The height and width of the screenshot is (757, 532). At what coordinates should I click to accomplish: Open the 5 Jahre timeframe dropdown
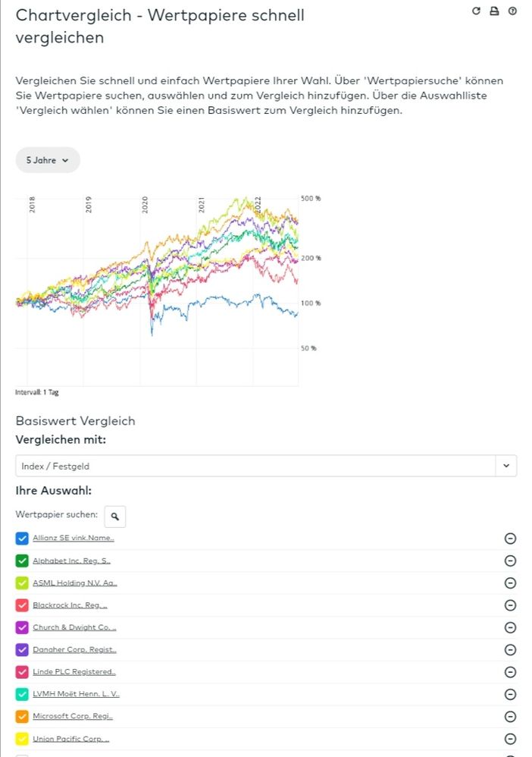[47, 160]
